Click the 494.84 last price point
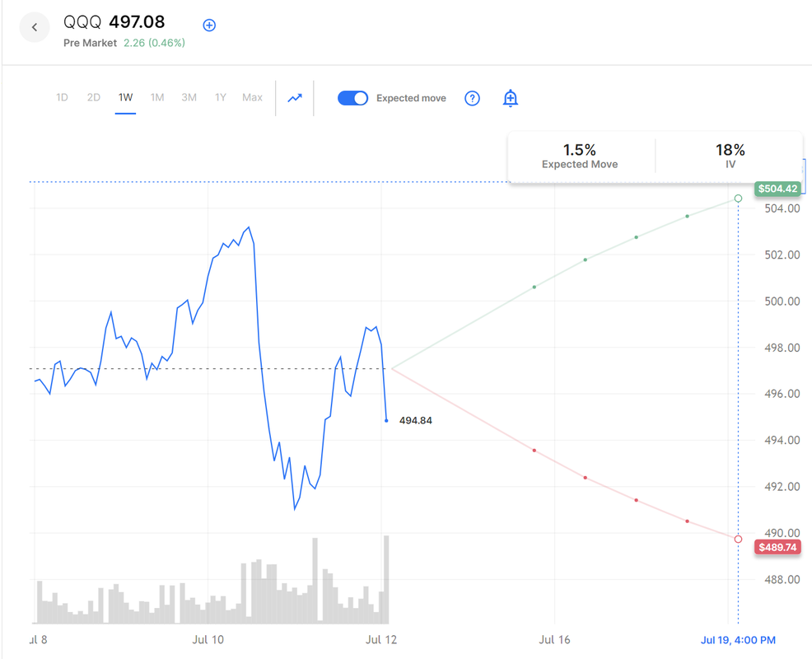 (386, 421)
